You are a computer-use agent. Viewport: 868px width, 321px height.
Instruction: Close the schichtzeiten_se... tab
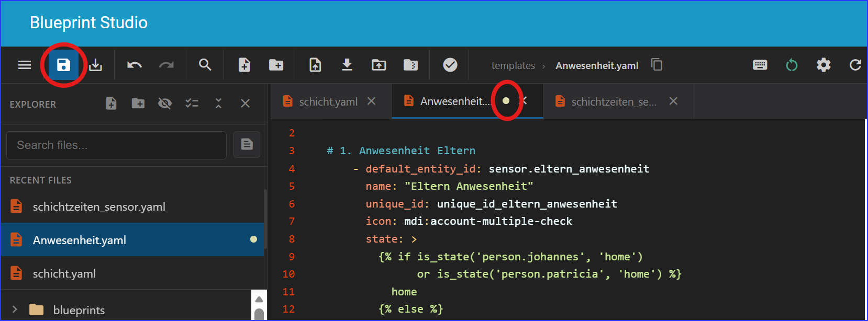click(x=673, y=101)
